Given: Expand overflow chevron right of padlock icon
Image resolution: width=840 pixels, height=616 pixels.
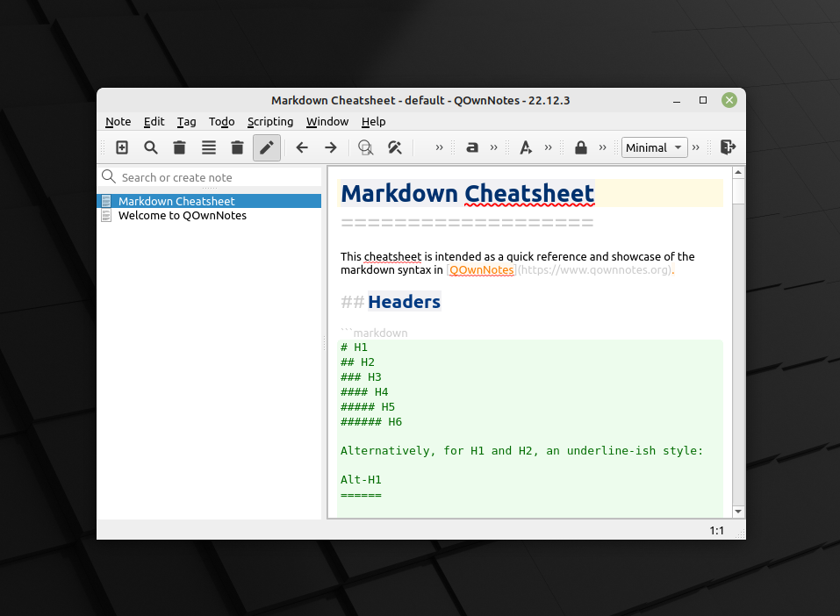Looking at the screenshot, I should click(x=603, y=147).
